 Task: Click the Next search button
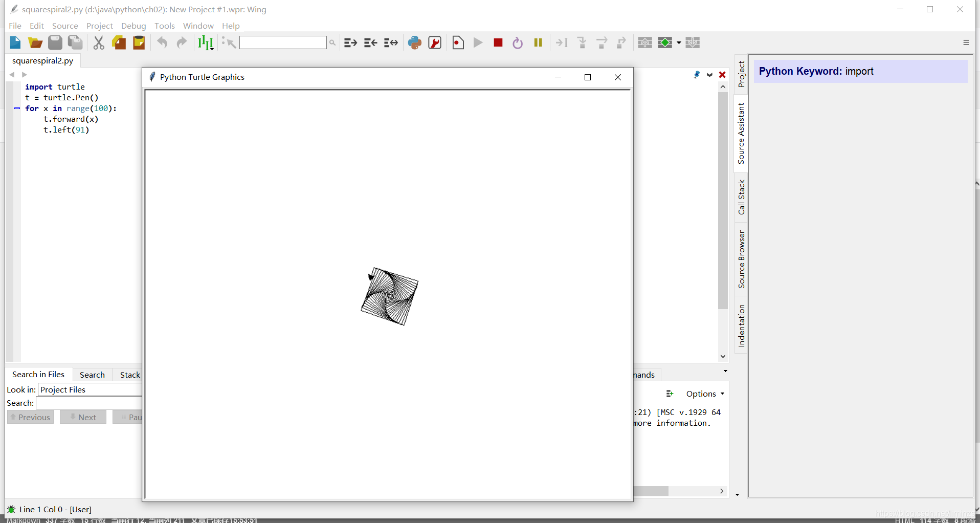83,417
